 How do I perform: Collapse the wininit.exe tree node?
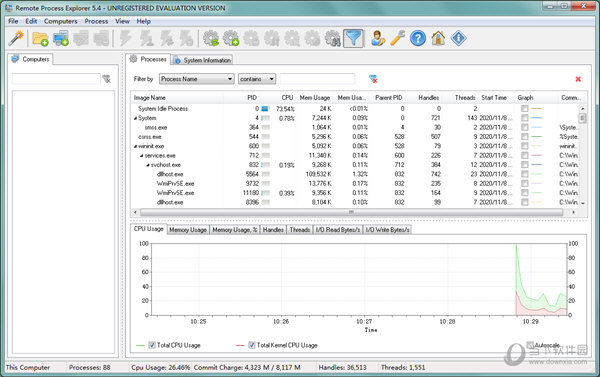tap(135, 146)
